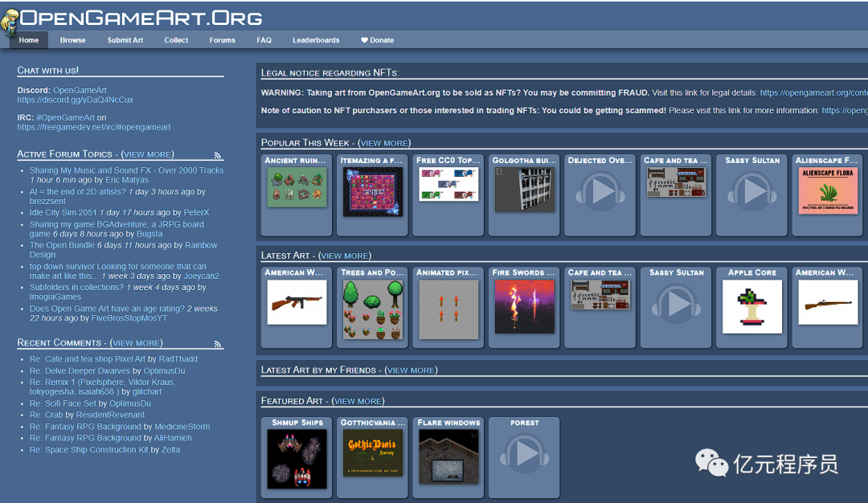Open the NFT purchasers more information link
868x503 pixels.
(x=845, y=111)
